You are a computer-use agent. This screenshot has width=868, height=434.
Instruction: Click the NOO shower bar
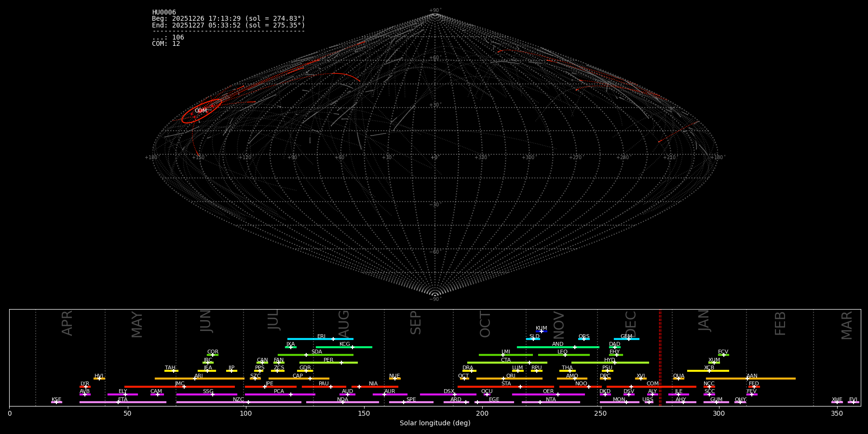(x=581, y=386)
